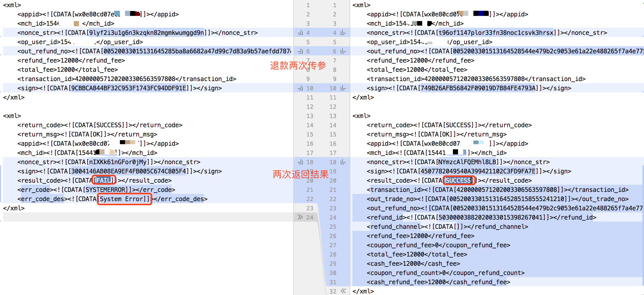The width and height of the screenshot is (644, 295).
Task: Click the highlighted FAIL text in left pane
Action: [x=104, y=180]
